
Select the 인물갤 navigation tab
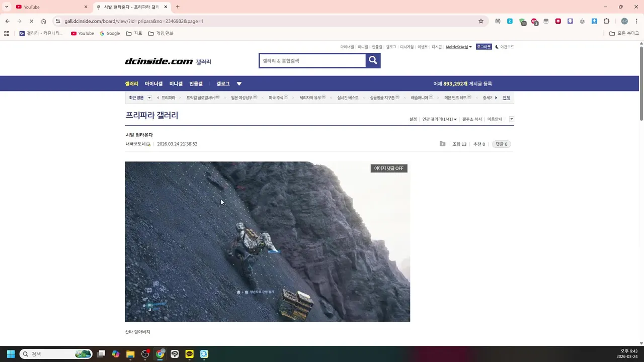coord(196,84)
